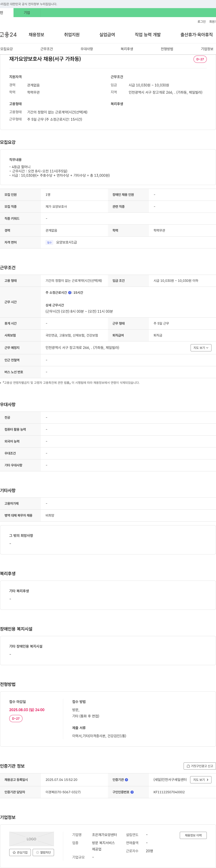The width and height of the screenshot is (216, 868).
Task: Click the D-27 badge by job title
Action: pos(200,59)
